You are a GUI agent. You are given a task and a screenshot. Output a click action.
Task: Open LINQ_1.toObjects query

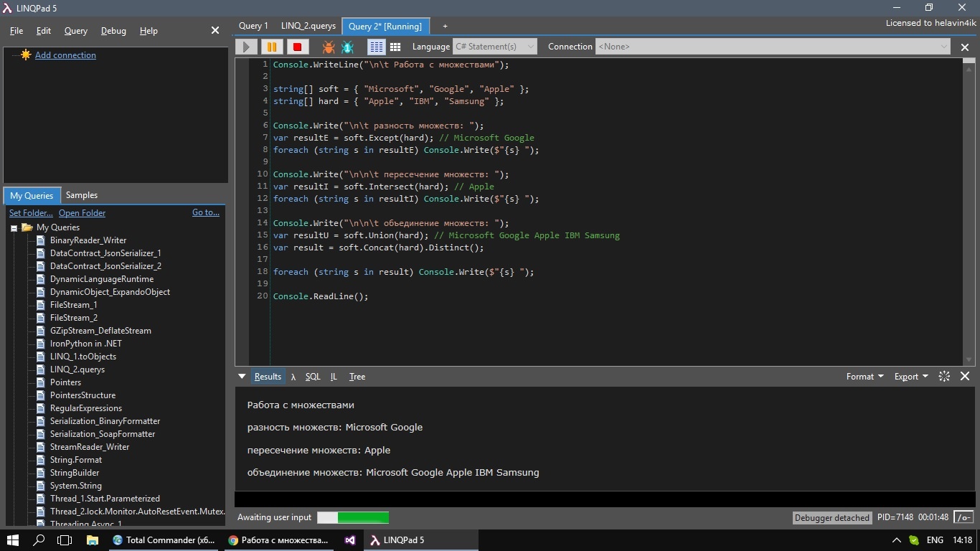coord(83,357)
